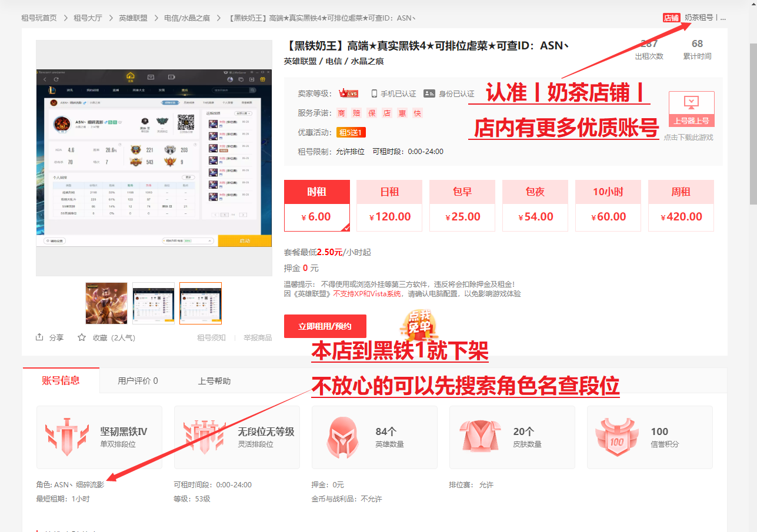Viewport: 757px width, 532px height.
Task: Click the 英雄联盟 / 电信 / 水晶之痕 subtitle
Action: tap(334, 61)
